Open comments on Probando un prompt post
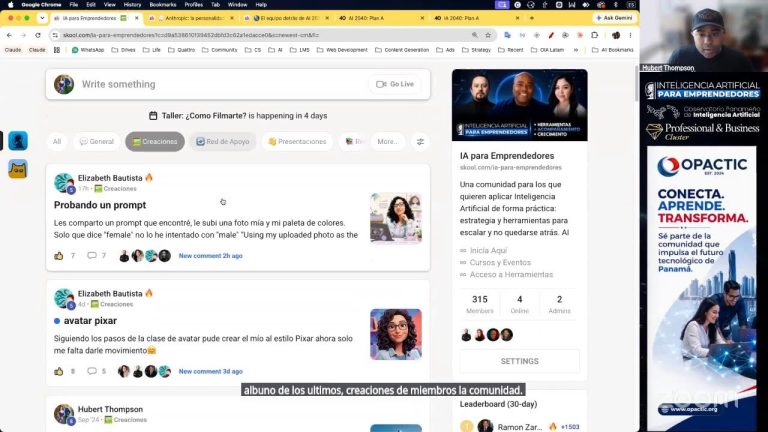The width and height of the screenshot is (768, 432). pyautogui.click(x=92, y=256)
